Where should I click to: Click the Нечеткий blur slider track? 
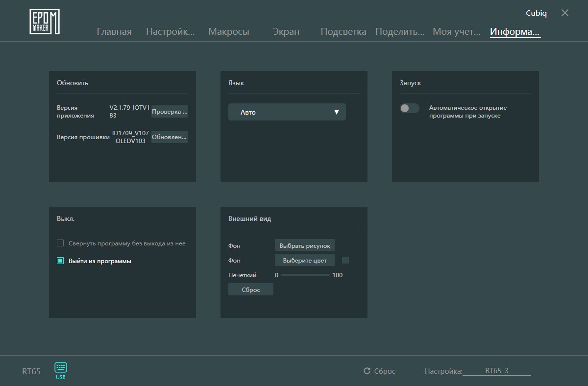305,275
